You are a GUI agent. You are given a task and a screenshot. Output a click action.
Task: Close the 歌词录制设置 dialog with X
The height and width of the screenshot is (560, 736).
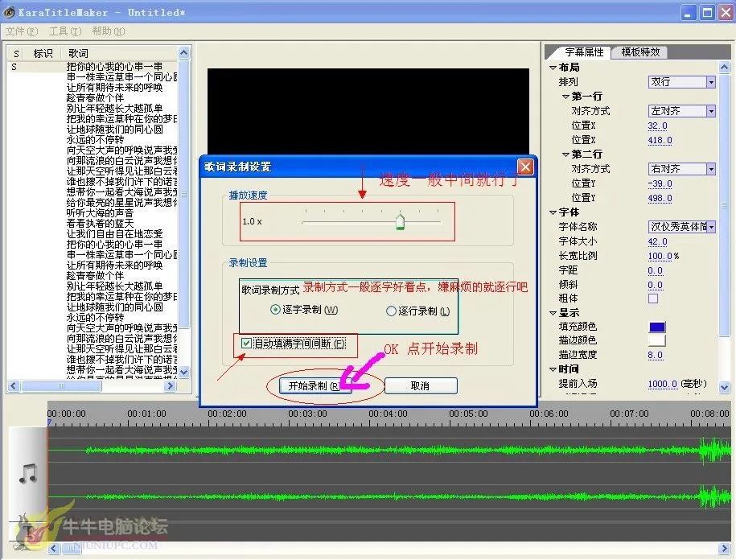pyautogui.click(x=524, y=167)
